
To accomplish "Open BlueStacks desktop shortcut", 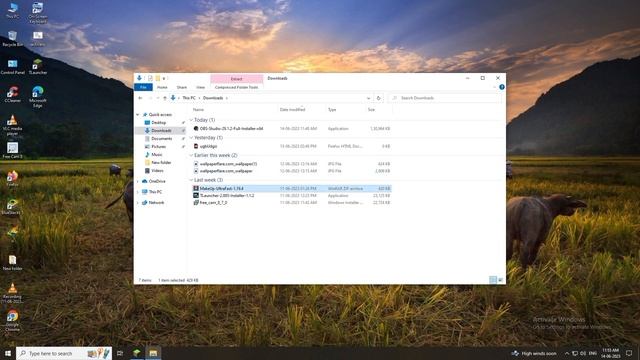I will [12, 206].
